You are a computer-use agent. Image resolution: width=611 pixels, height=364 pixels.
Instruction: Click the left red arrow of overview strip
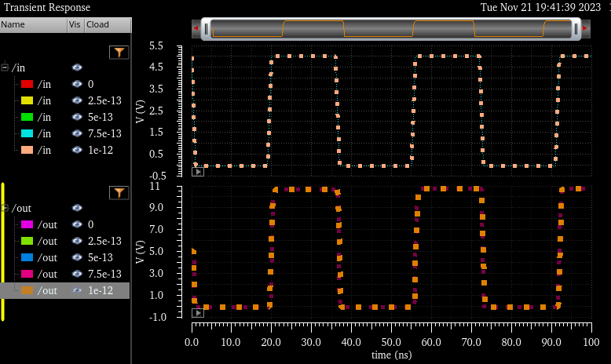pos(196,29)
